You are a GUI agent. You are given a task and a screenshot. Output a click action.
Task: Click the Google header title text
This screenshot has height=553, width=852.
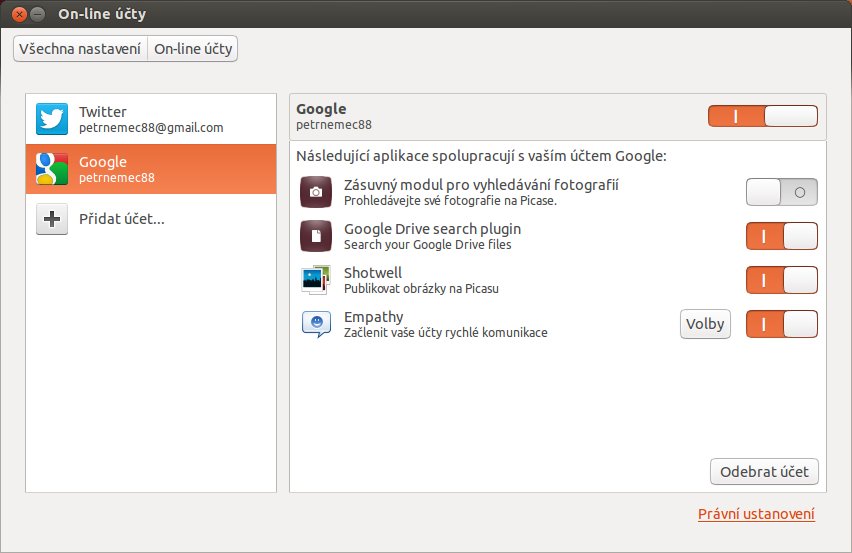point(321,109)
